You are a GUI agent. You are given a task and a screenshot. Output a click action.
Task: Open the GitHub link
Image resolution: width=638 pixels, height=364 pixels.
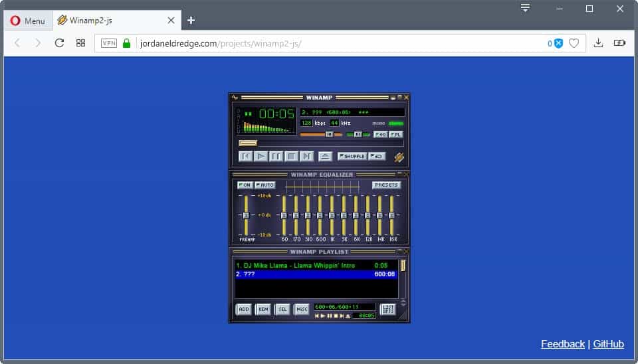[608, 344]
